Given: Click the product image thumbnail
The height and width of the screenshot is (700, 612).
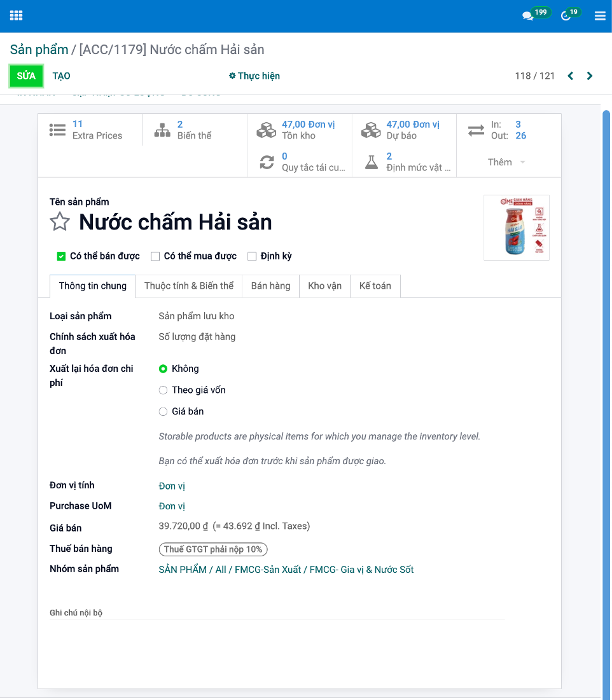Looking at the screenshot, I should point(516,228).
